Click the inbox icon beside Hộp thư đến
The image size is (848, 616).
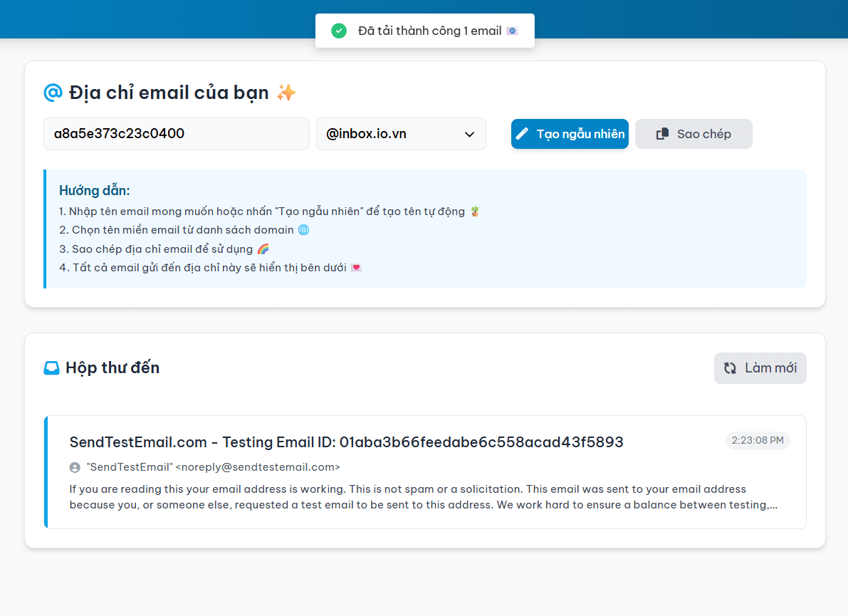pyautogui.click(x=51, y=367)
